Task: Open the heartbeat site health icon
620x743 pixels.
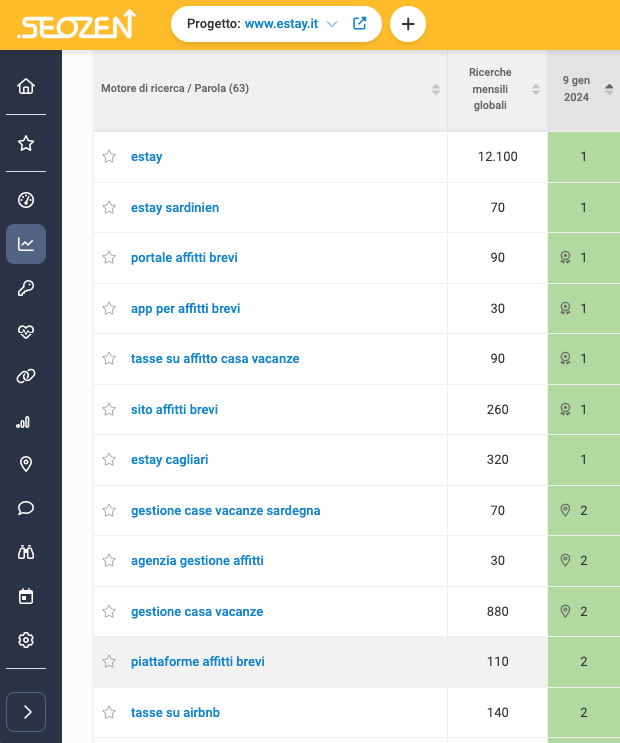Action: pyautogui.click(x=26, y=332)
